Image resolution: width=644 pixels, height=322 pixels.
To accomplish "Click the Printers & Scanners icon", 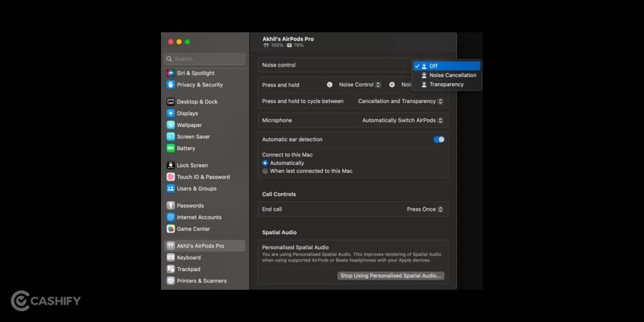I will point(170,281).
